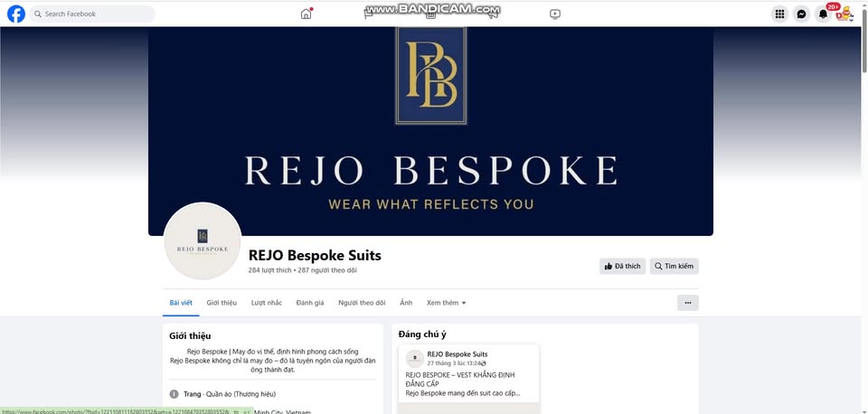Open the account profile avatar menu
This screenshot has height=414, width=868.
844,14
